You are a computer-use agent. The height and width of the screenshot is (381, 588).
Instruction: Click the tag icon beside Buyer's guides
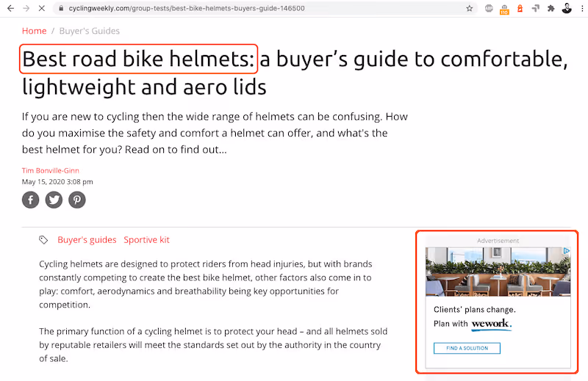[43, 240]
